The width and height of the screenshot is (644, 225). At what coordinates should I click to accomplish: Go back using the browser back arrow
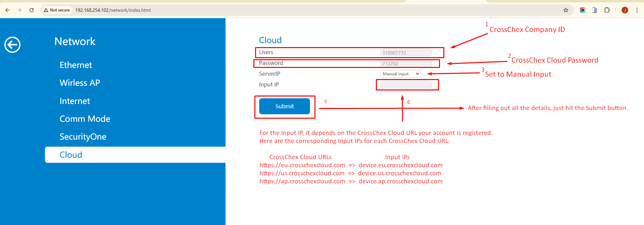[x=7, y=10]
